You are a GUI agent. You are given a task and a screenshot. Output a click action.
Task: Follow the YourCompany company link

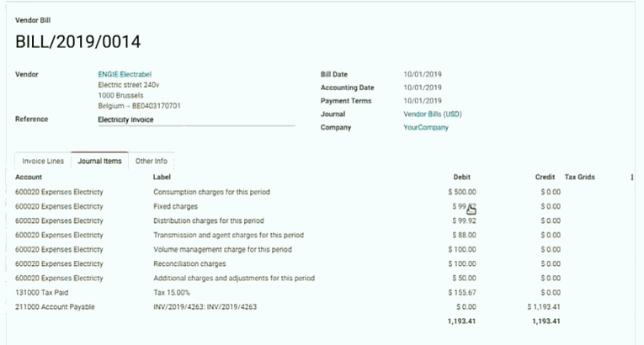click(x=426, y=127)
